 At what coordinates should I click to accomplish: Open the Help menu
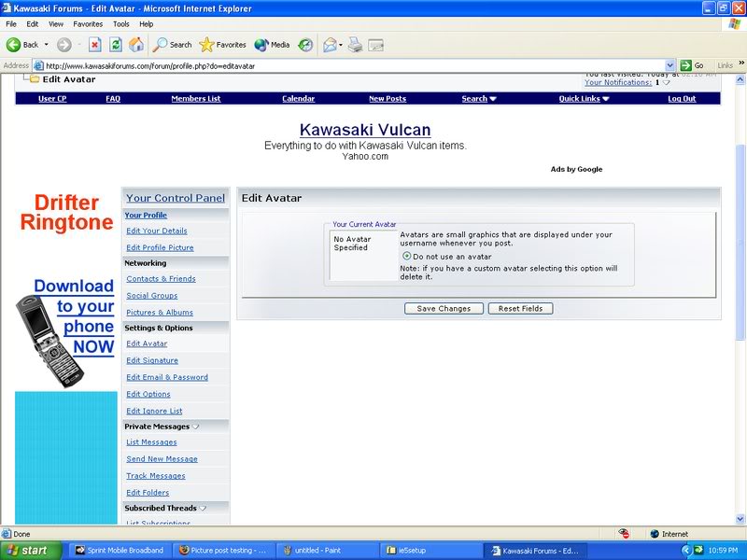pos(147,24)
